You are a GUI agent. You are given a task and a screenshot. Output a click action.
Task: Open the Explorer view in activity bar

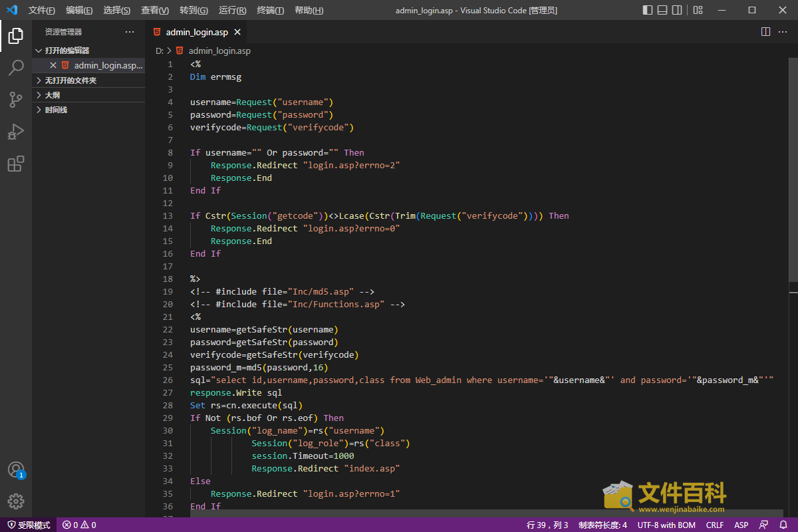pos(16,36)
